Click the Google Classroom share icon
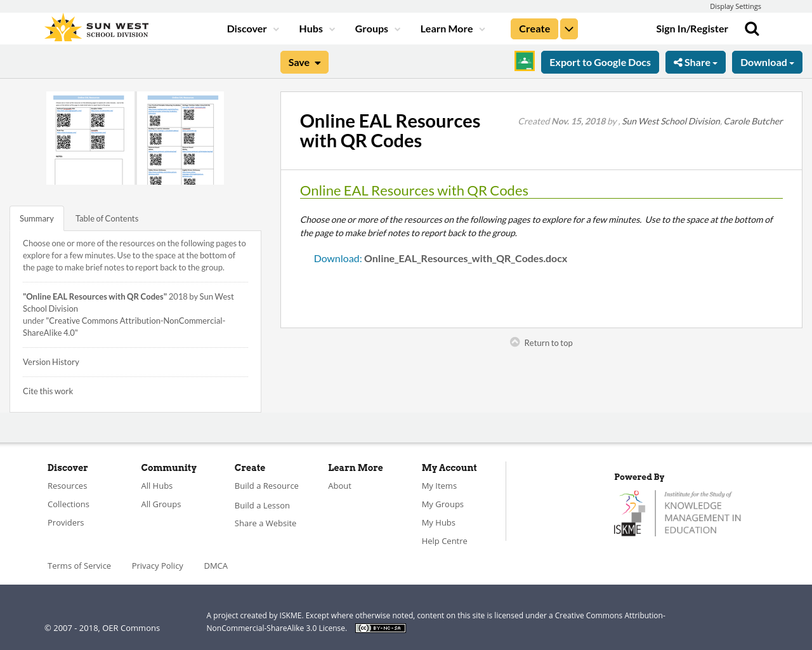Viewport: 812px width, 650px height. point(524,62)
